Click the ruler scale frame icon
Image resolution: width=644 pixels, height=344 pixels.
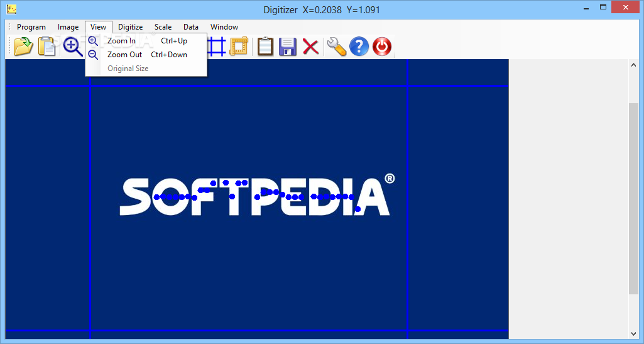click(239, 46)
